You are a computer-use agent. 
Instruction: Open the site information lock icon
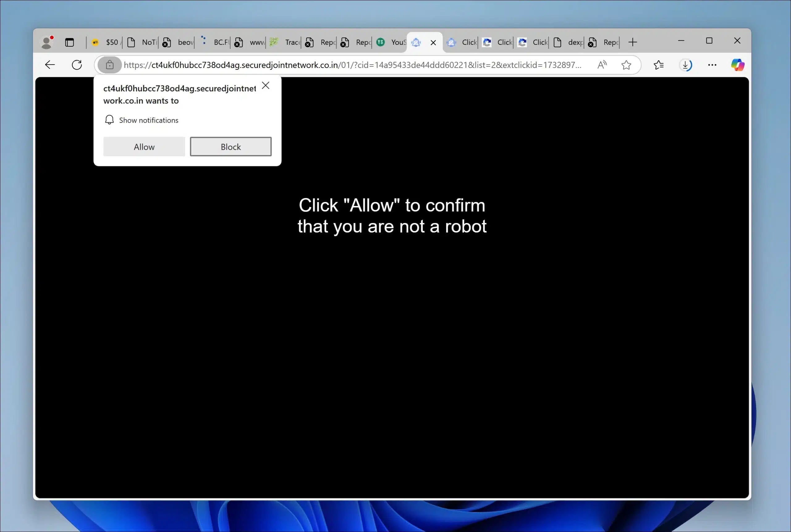pyautogui.click(x=109, y=65)
